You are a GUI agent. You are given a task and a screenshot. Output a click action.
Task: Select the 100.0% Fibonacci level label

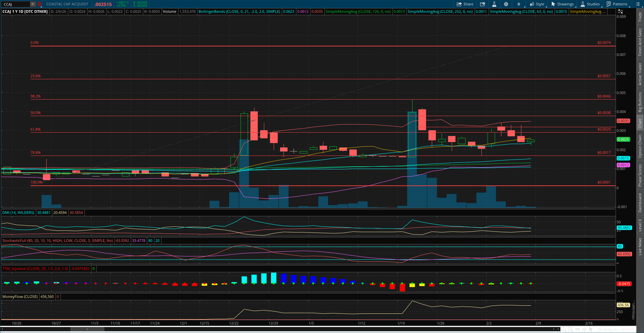[x=36, y=182]
